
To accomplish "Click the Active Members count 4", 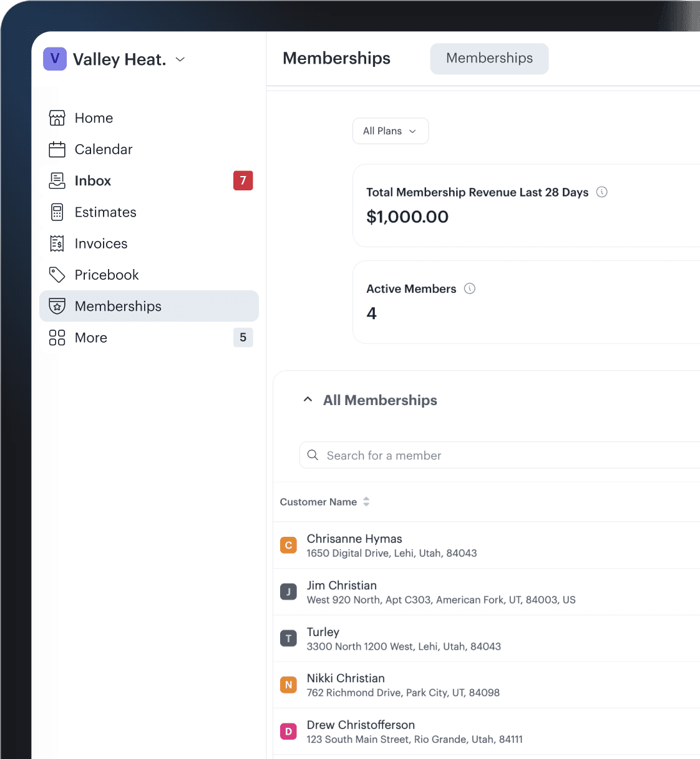I will pyautogui.click(x=372, y=313).
